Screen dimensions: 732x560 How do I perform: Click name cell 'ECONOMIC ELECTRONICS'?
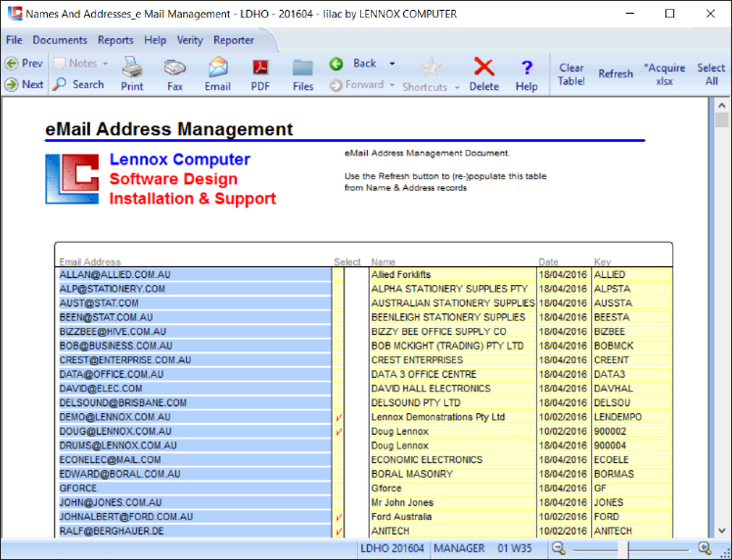[453, 460]
